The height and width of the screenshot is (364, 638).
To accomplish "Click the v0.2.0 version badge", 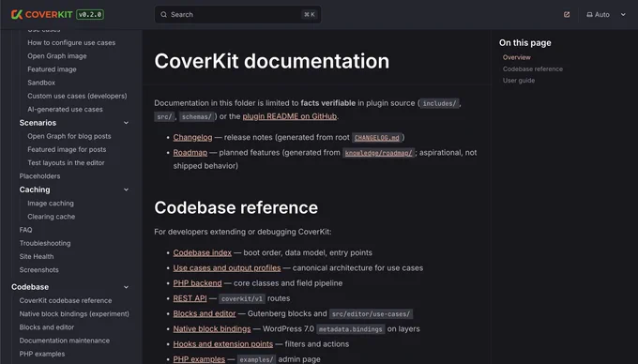I will click(x=90, y=15).
